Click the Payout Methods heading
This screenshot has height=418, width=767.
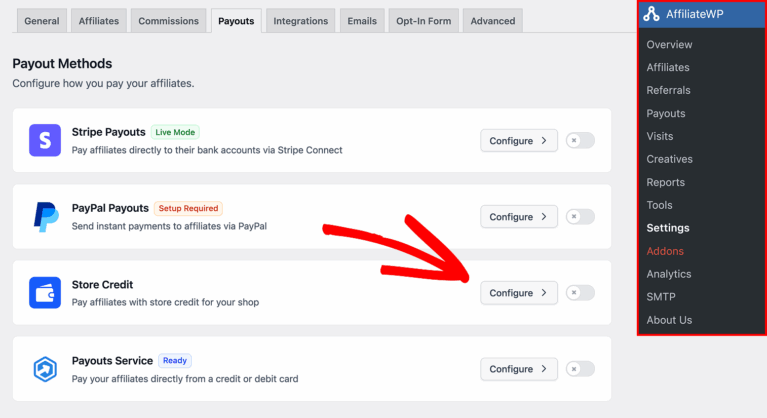(x=62, y=64)
